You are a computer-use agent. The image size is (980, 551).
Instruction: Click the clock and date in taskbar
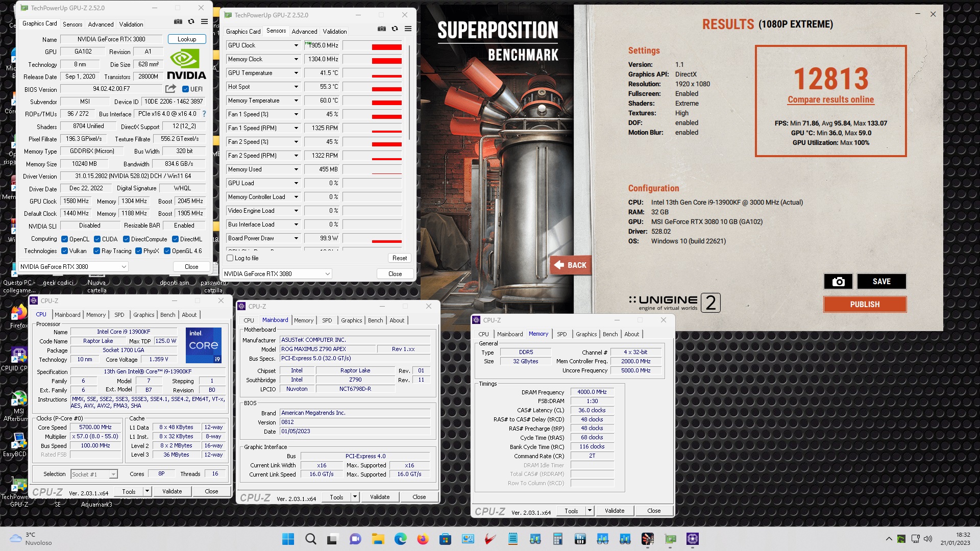(x=955, y=539)
